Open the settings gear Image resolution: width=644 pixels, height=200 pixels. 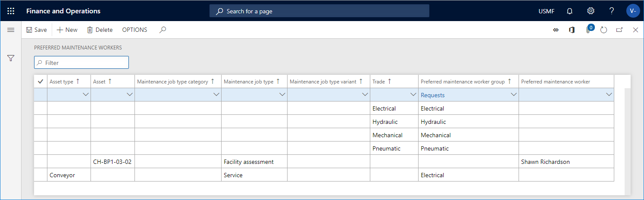click(591, 11)
